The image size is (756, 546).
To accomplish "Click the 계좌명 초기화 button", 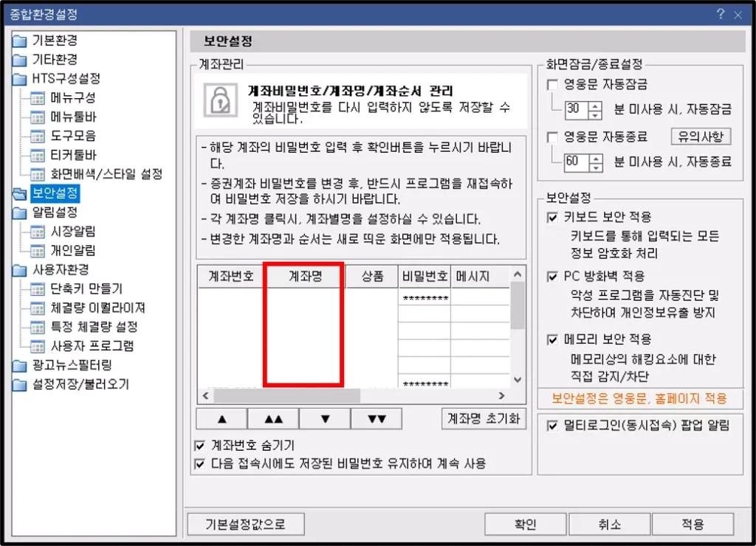I will pos(484,419).
